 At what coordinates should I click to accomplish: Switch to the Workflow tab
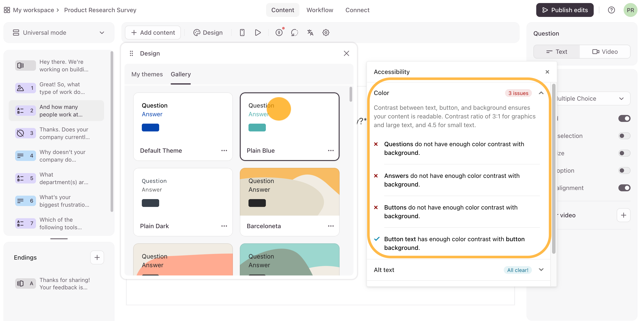(x=320, y=10)
